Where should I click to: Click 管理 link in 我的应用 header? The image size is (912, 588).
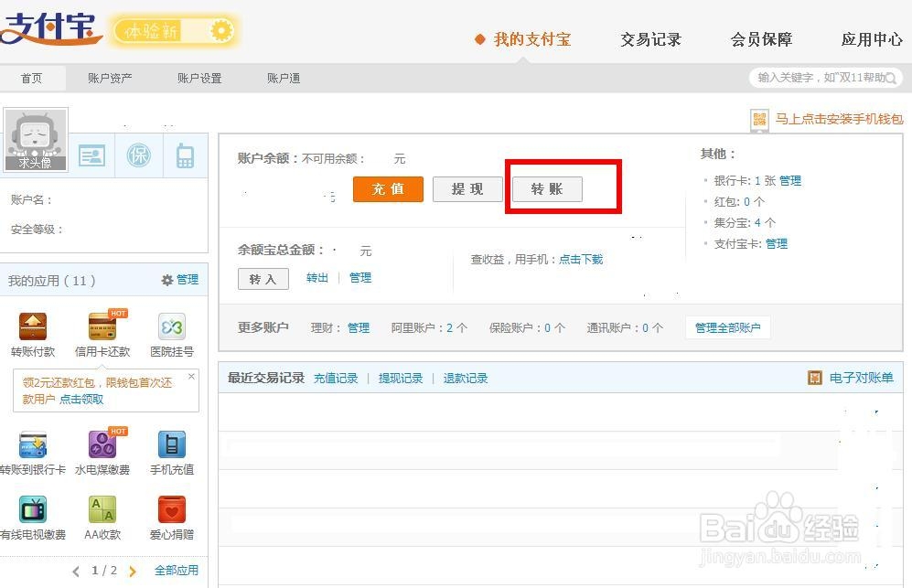pyautogui.click(x=188, y=280)
